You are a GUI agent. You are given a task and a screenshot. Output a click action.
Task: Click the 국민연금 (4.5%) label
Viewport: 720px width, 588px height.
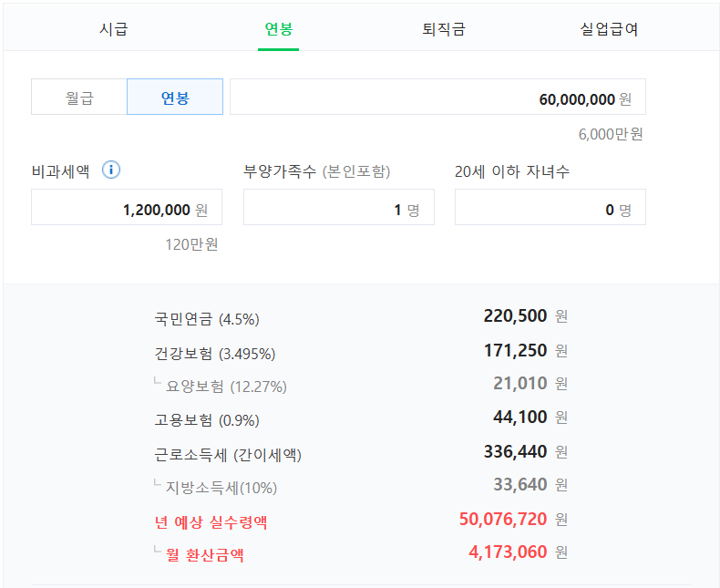point(207,319)
